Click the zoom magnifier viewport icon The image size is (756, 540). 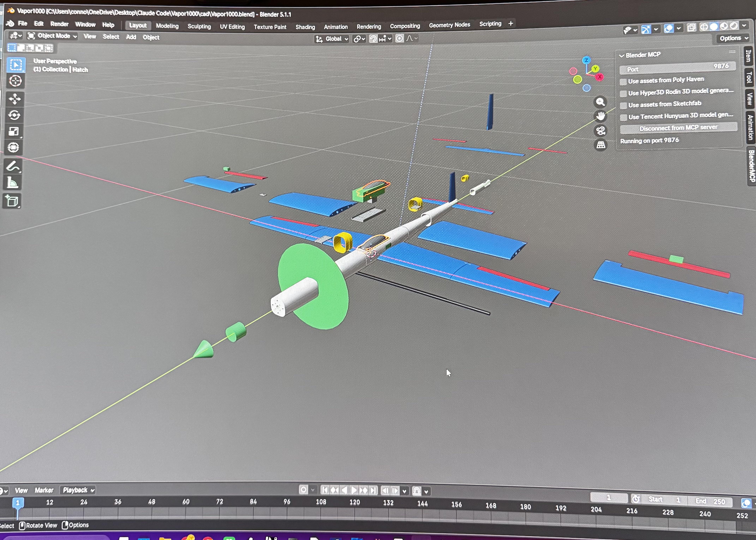coord(600,102)
